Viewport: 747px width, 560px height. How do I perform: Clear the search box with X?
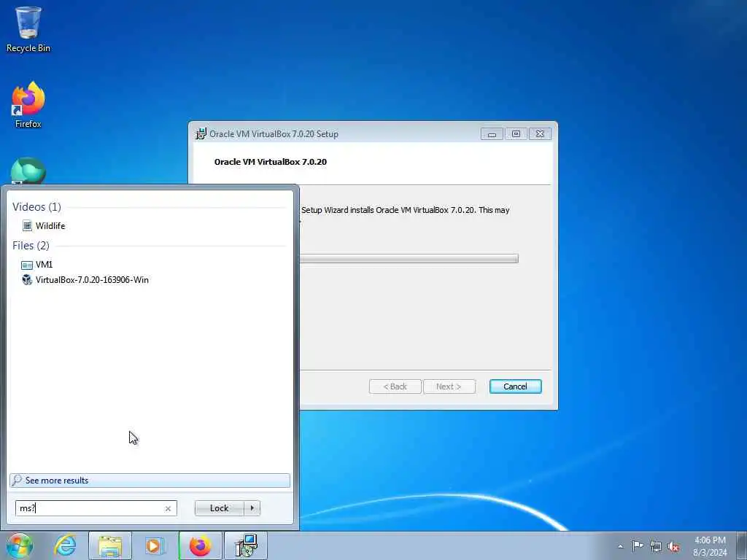pos(168,508)
